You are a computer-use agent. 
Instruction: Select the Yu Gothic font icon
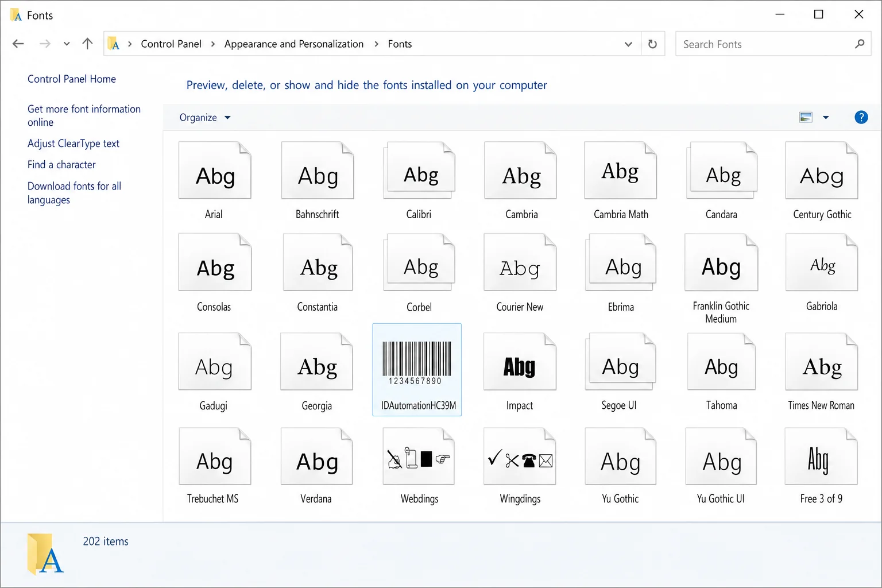(621, 457)
